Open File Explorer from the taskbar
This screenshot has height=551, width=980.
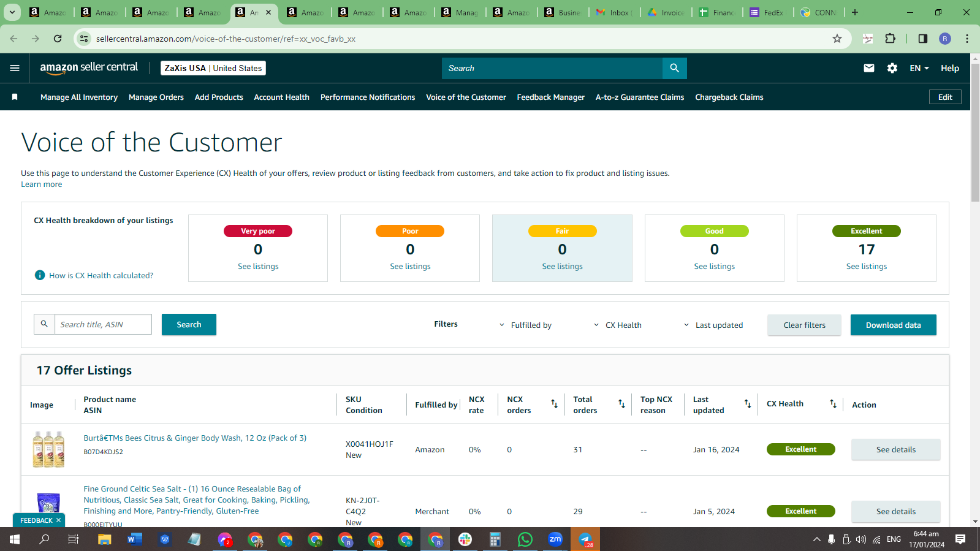[x=105, y=539]
